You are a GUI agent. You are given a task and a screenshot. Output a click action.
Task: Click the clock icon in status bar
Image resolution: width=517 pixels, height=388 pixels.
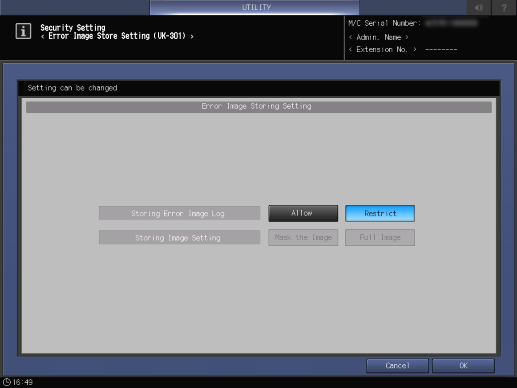coord(7,382)
